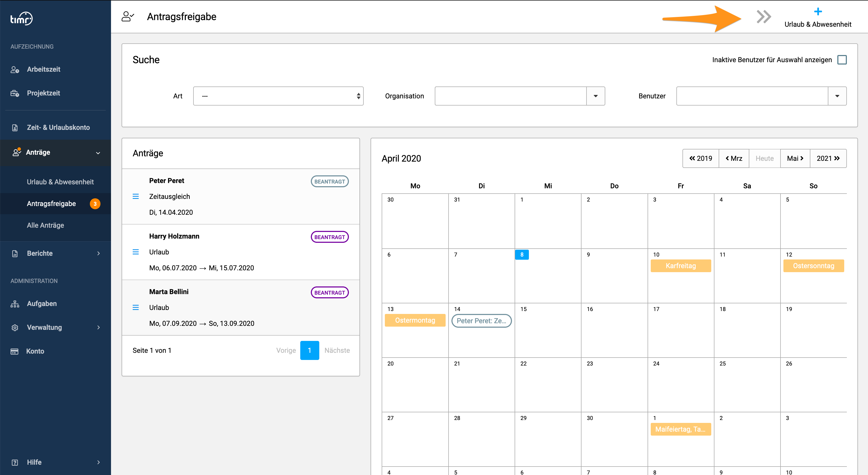This screenshot has height=475, width=868.
Task: Click Ostersonntag holiday on April 12
Action: click(x=813, y=266)
